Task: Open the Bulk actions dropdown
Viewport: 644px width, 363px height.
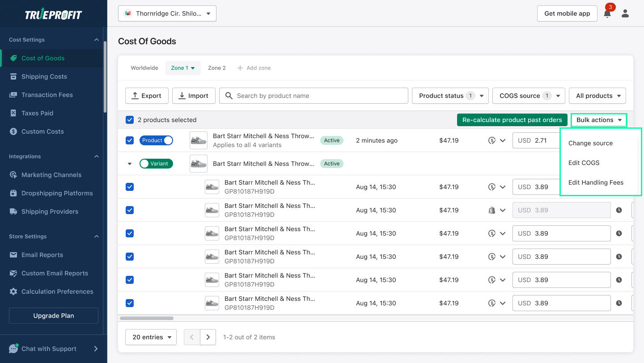Action: [599, 120]
